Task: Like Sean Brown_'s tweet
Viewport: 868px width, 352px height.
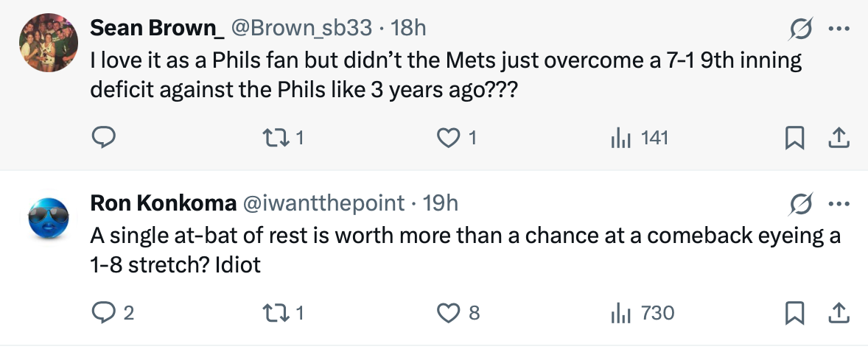Action: (448, 137)
